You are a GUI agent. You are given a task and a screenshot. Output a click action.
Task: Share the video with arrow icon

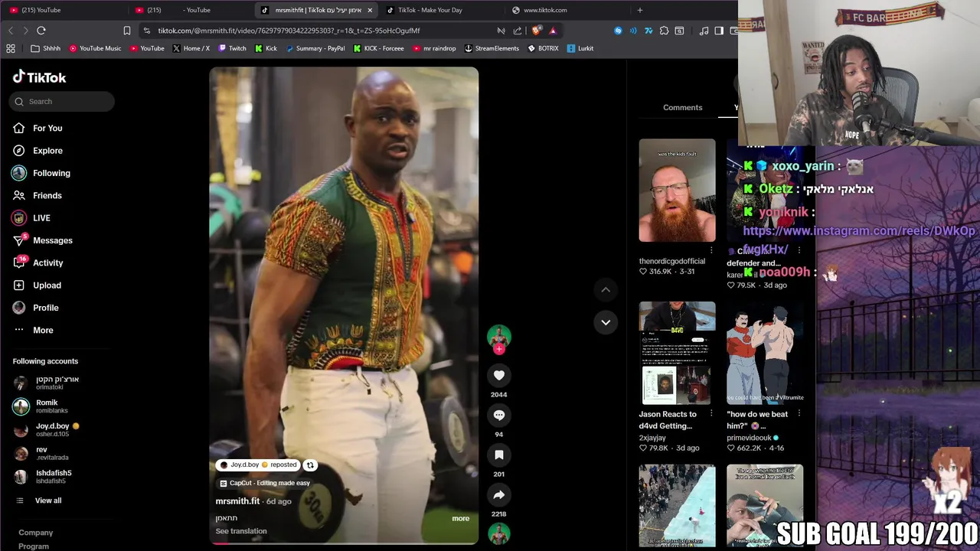coord(499,494)
